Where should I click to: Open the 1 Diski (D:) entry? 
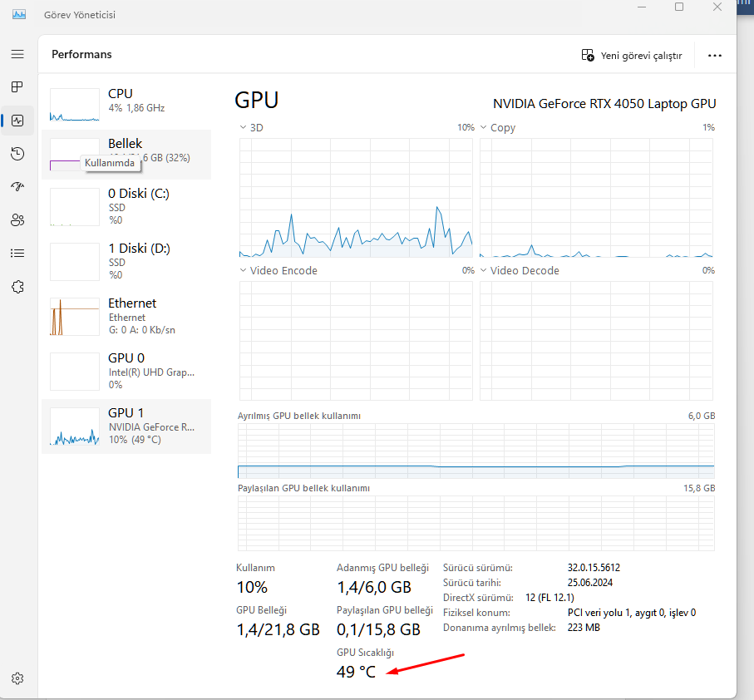click(126, 259)
